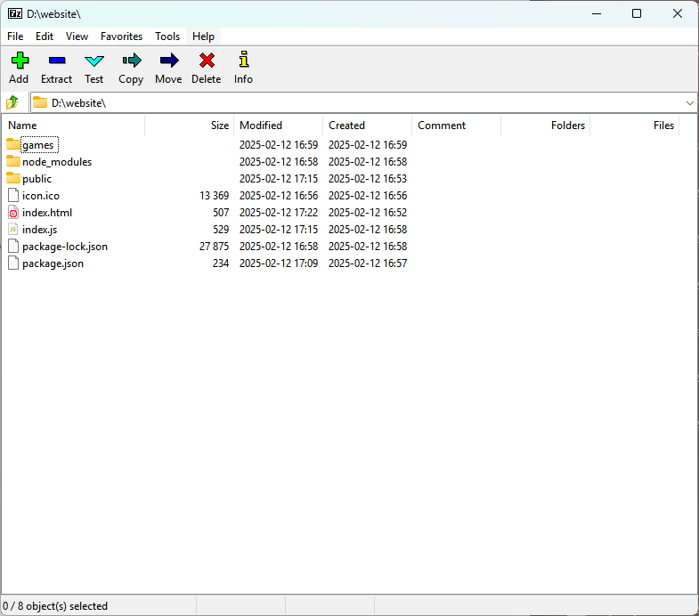This screenshot has height=616, width=699.
Task: Click the 7z icon in title bar
Action: point(15,13)
